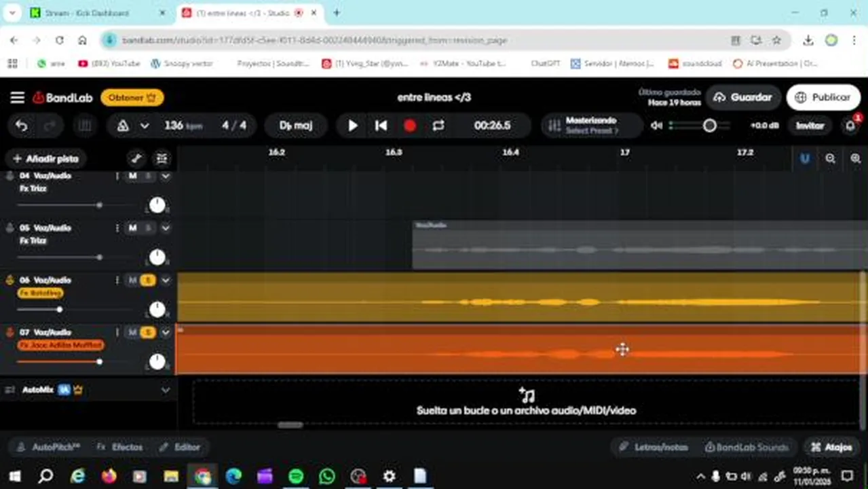Select track 06 microphone icon
Image resolution: width=868 pixels, height=489 pixels.
click(x=10, y=280)
